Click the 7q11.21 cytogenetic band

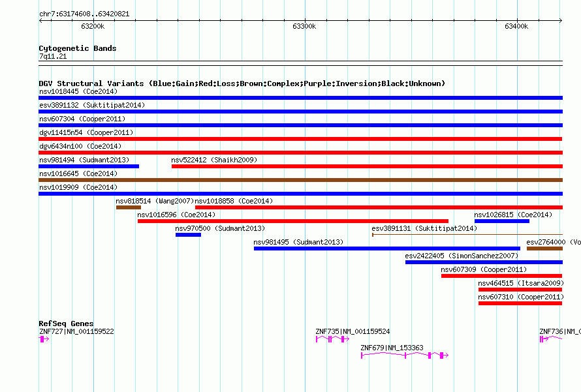click(x=300, y=63)
